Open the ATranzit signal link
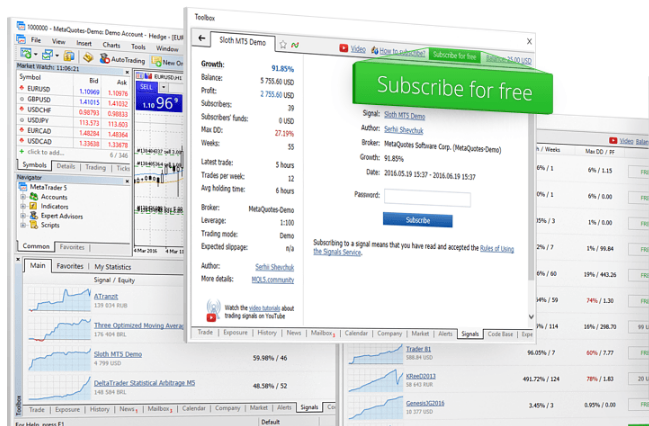This screenshot has width=649, height=426. [106, 296]
